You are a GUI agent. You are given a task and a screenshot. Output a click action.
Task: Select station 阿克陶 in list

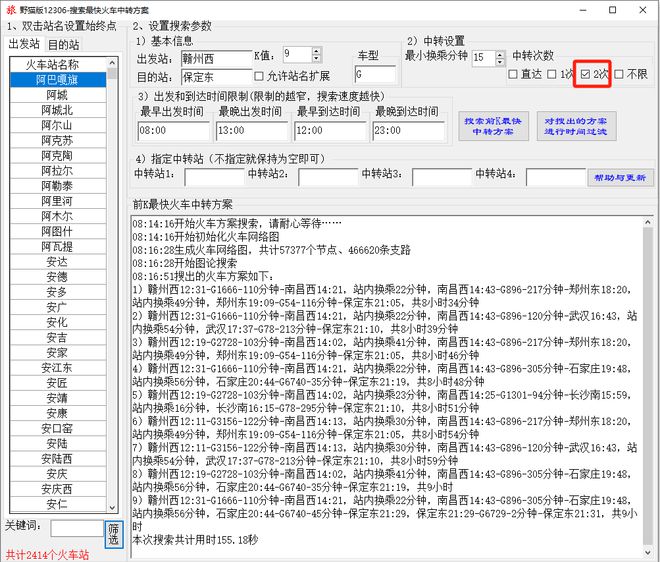(x=57, y=155)
